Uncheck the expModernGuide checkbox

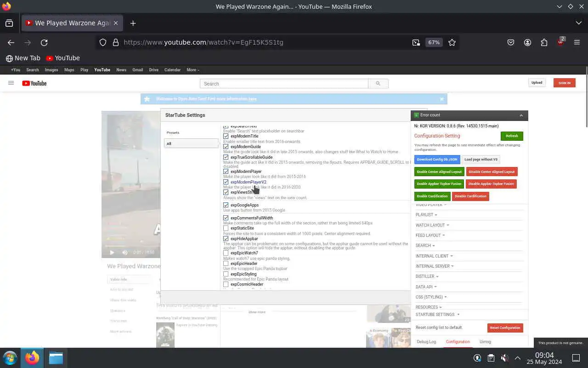click(226, 147)
